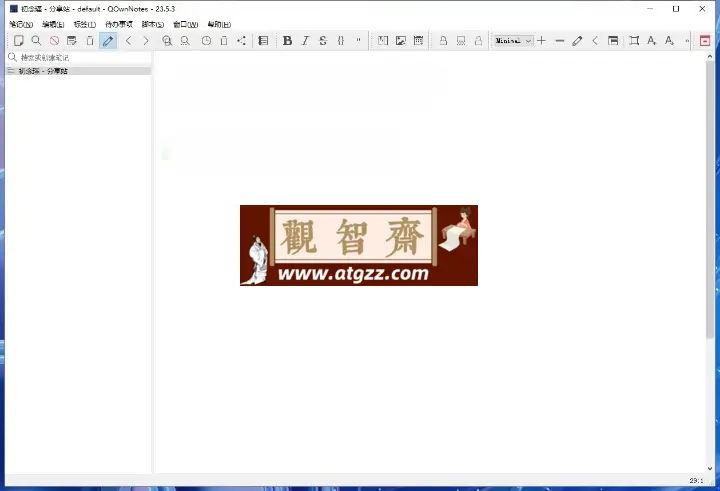Apply strikethrough formatting
This screenshot has width=720, height=491.
pos(323,41)
